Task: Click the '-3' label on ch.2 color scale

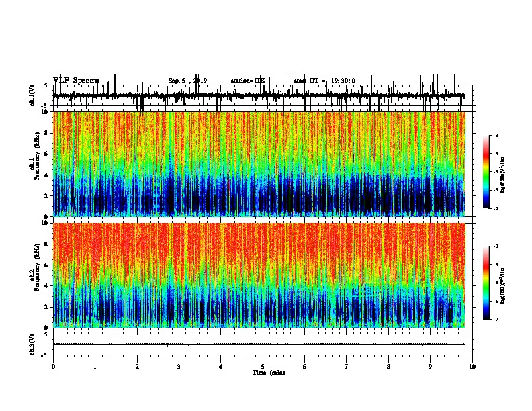Action: (x=495, y=246)
